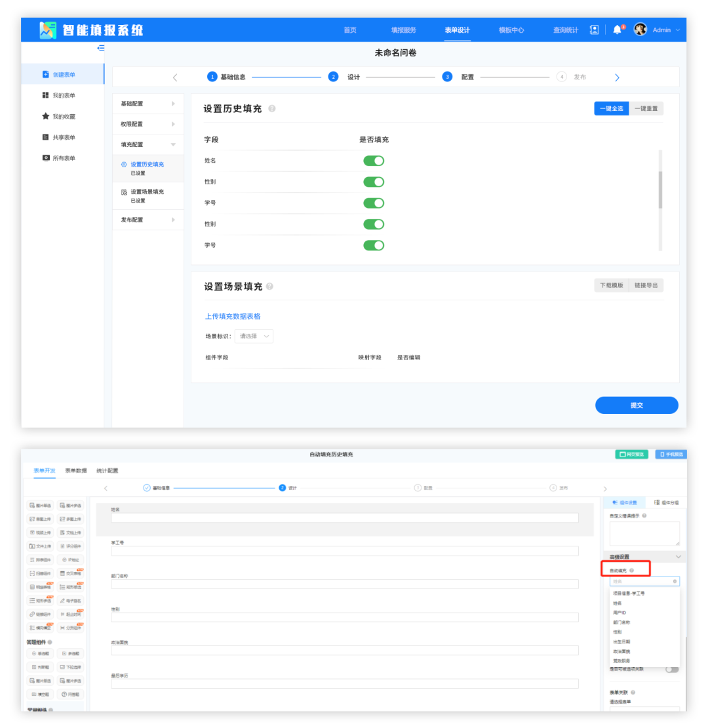Select 设置场景填充 in config menu

tap(148, 195)
